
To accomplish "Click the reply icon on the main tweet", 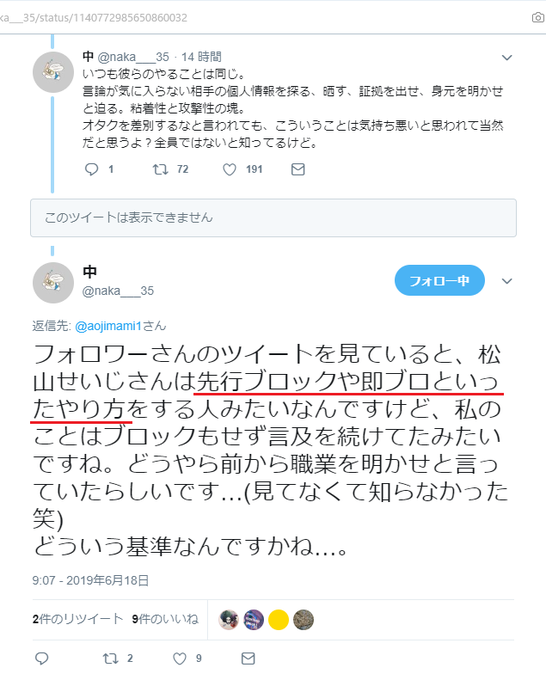I will [x=42, y=658].
